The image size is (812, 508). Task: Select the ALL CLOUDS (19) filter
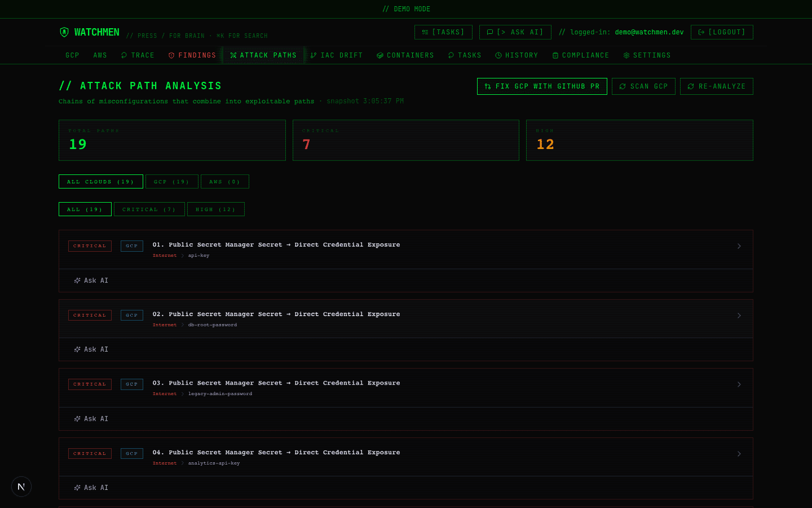click(x=101, y=181)
